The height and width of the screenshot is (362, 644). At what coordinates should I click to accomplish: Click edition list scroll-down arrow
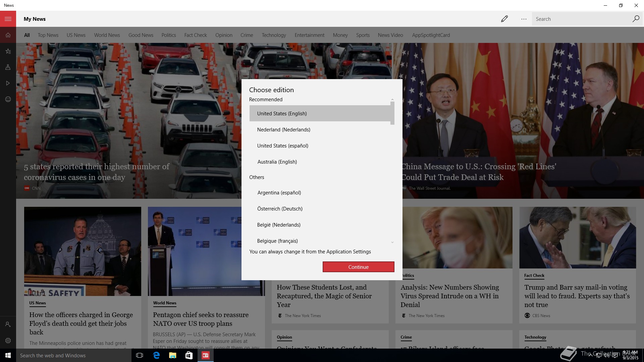[x=392, y=242]
